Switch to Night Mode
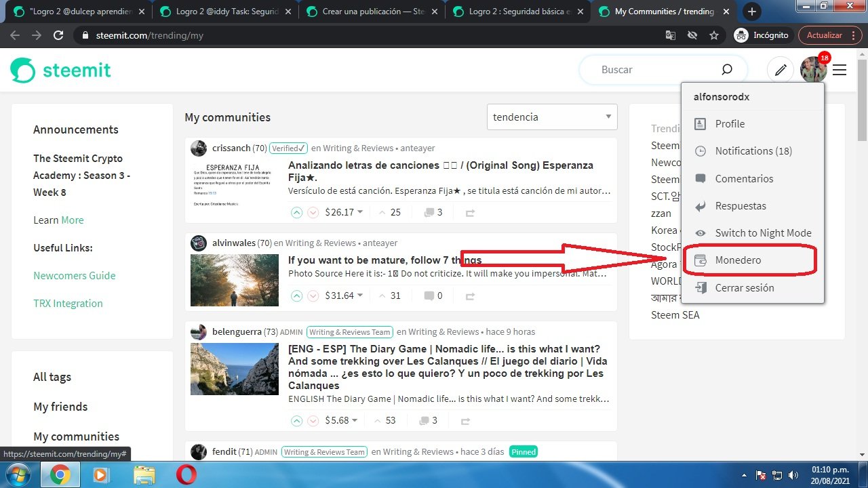This screenshot has height=488, width=868. click(x=753, y=233)
